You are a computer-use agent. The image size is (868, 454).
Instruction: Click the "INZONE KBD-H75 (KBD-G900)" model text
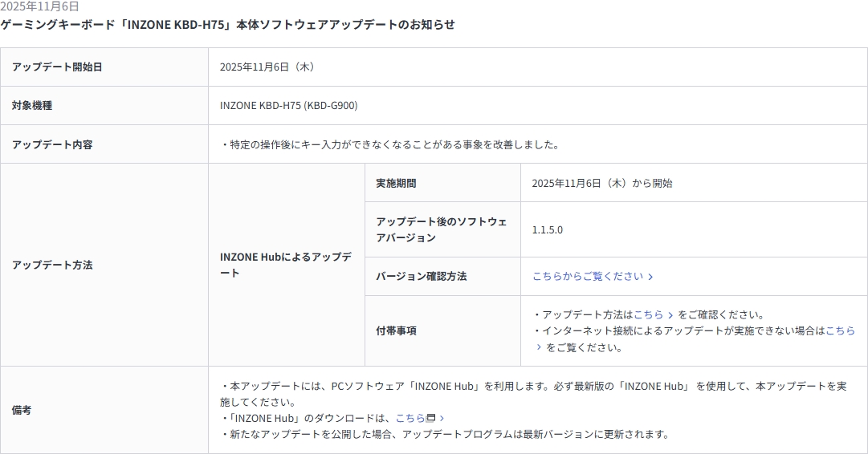(x=288, y=105)
